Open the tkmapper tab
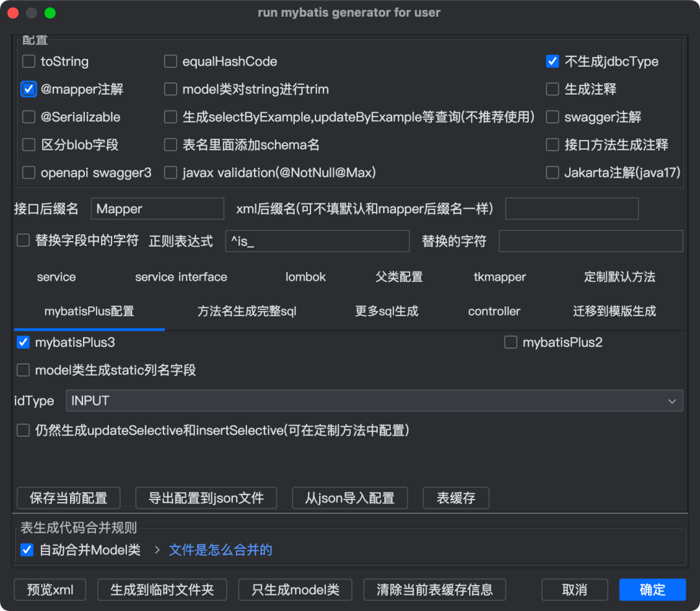Viewport: 700px width, 611px height. tap(500, 277)
